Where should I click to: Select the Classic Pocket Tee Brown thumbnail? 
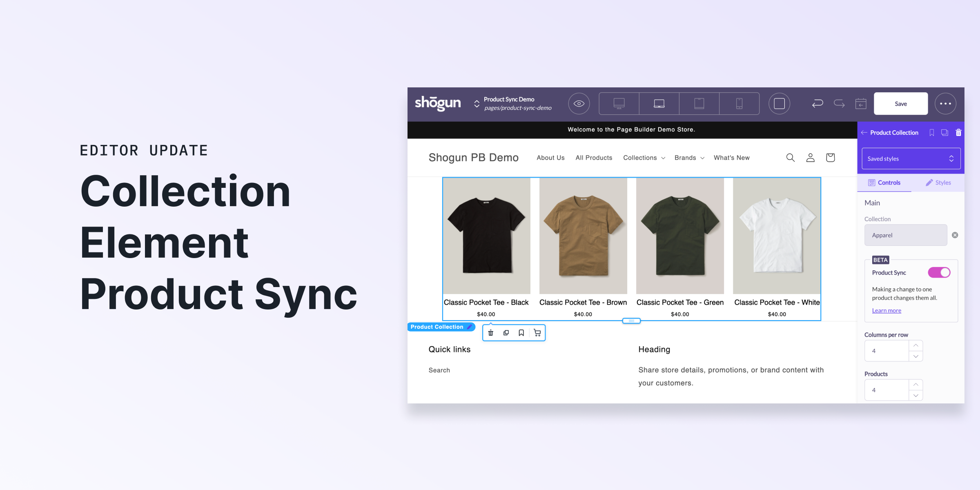(x=583, y=236)
